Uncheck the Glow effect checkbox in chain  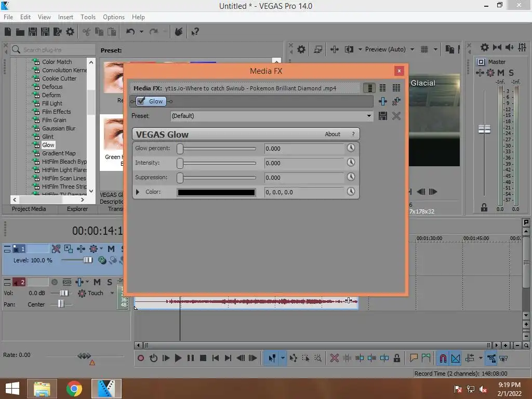pos(141,101)
